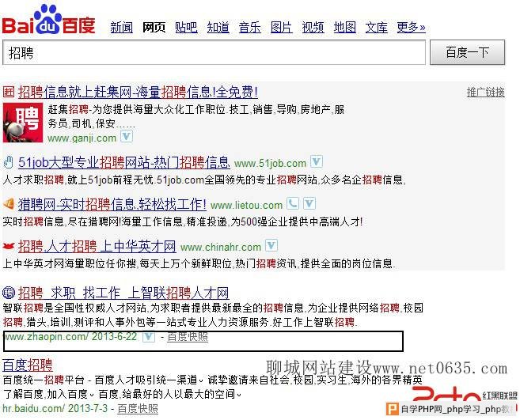520x420 pixels.
Task: Open 51job大型专业招聘网站 title link
Action: (x=124, y=162)
